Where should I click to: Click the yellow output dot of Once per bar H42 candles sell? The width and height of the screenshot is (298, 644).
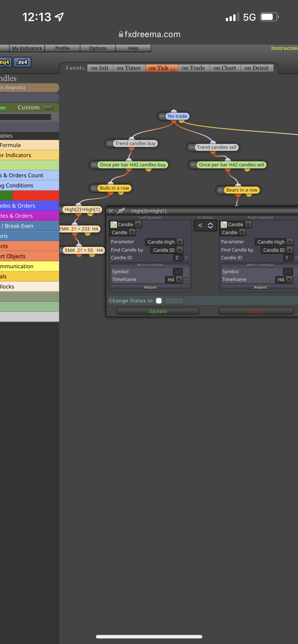(247, 169)
